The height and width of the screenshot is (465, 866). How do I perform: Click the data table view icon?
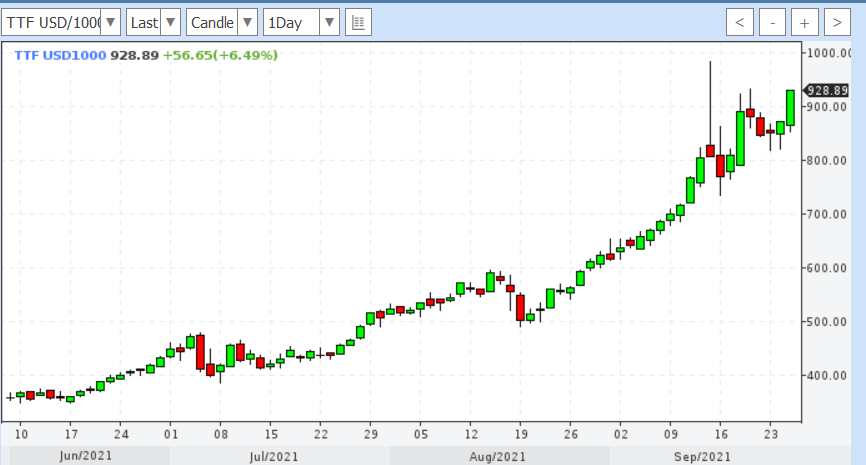click(358, 23)
